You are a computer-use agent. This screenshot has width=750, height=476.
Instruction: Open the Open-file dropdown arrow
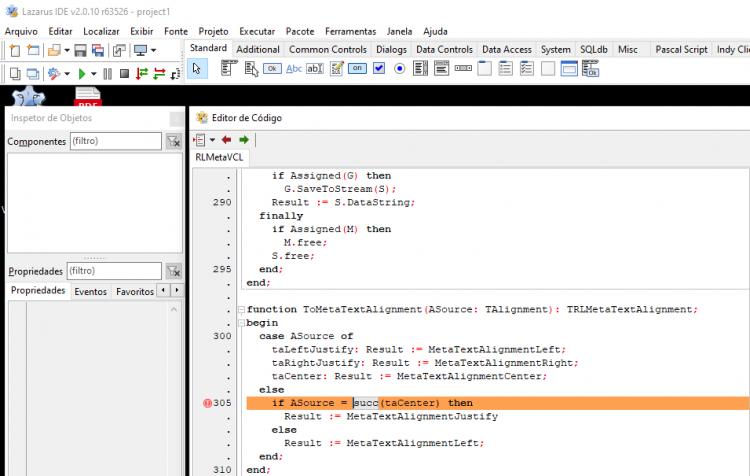click(67, 50)
